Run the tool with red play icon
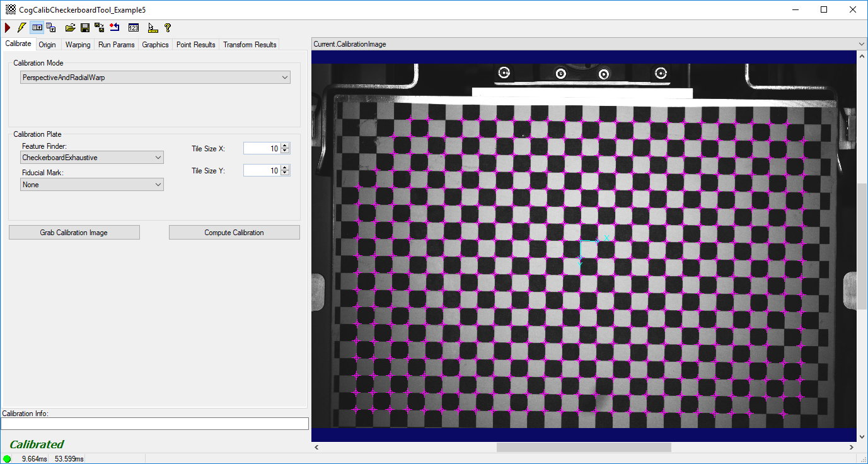Screen dimensions: 868x464 8,28
